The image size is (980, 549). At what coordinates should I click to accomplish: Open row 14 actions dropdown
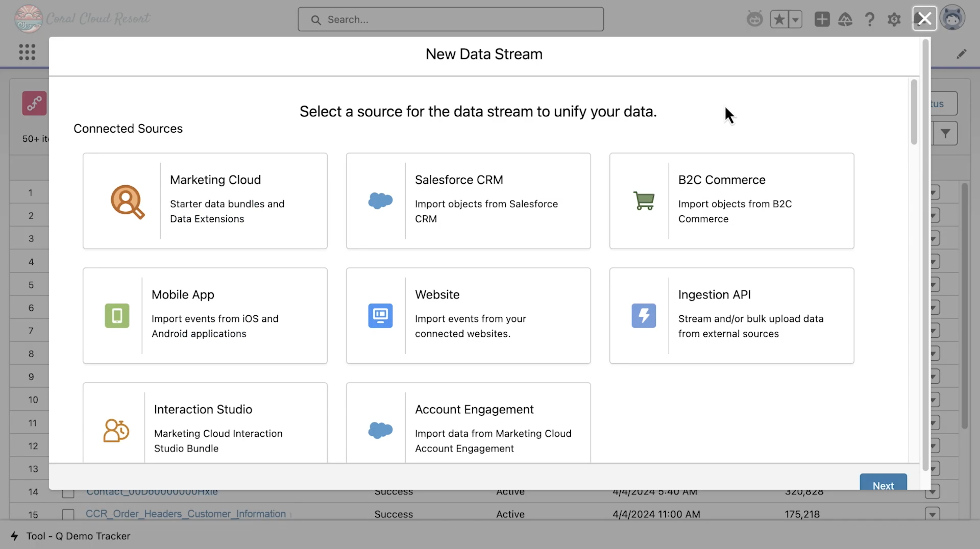pos(932,492)
